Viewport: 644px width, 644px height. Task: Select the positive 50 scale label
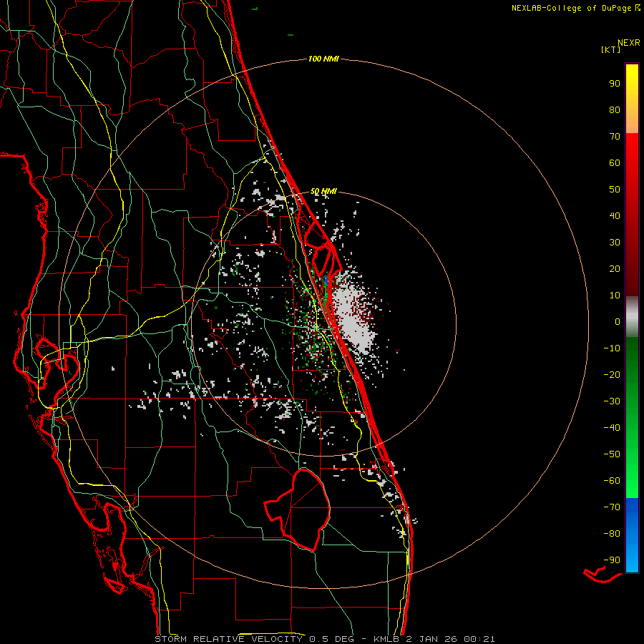point(615,190)
